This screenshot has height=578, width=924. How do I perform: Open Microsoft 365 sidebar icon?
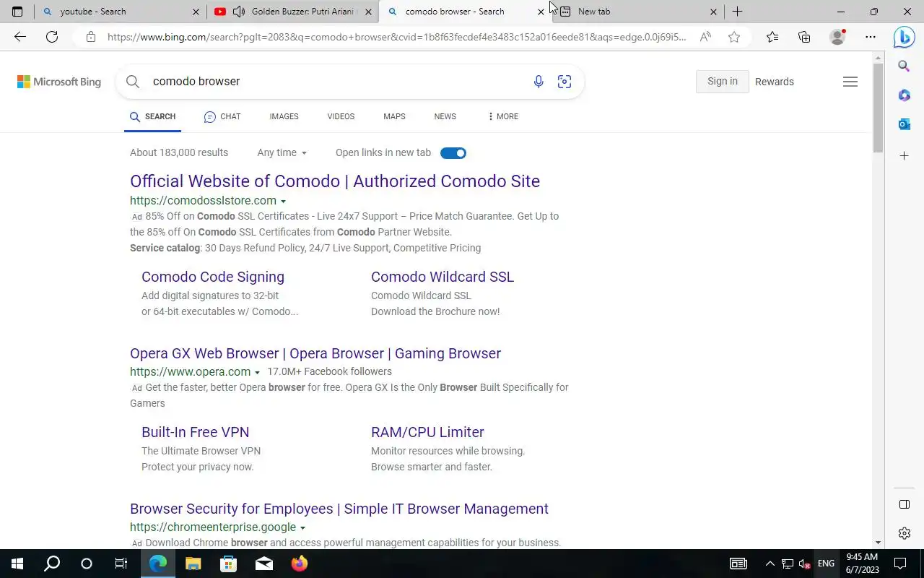point(904,95)
